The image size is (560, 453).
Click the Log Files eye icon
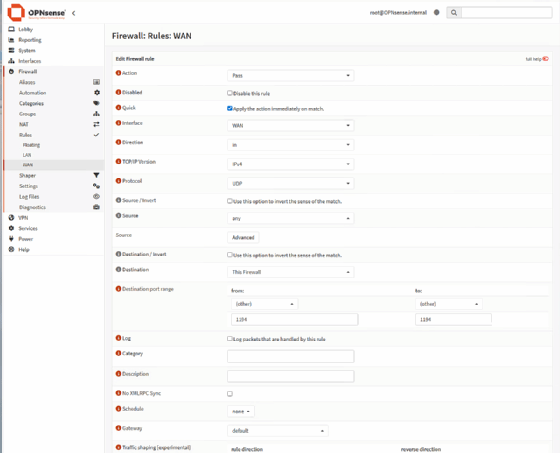point(96,196)
